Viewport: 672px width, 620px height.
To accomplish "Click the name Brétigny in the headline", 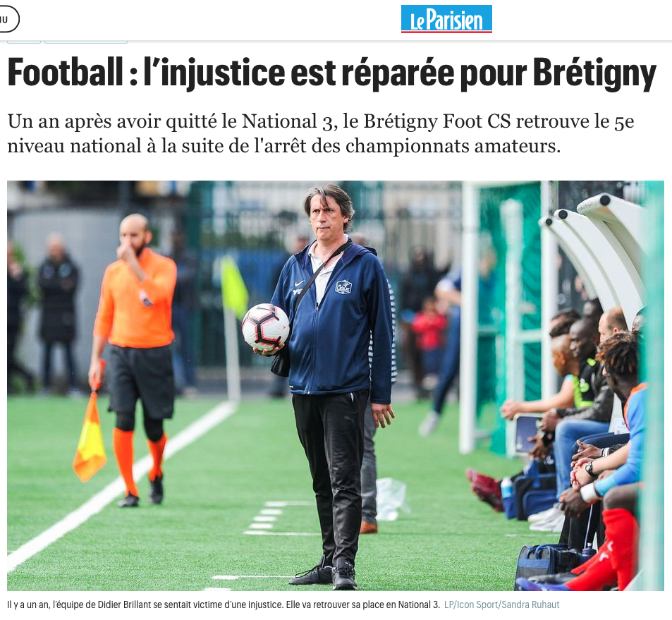I will pyautogui.click(x=595, y=73).
